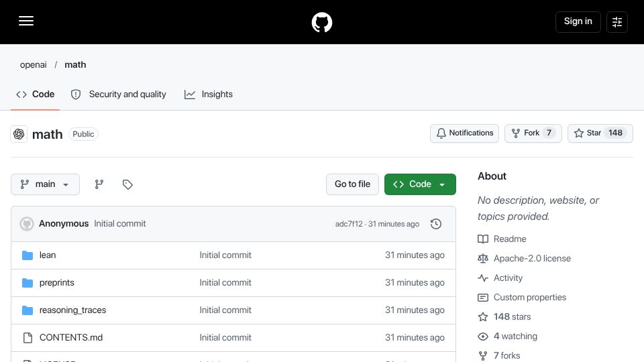The image size is (644, 362).
Task: Click the Activity pulse icon
Action: pos(483,278)
